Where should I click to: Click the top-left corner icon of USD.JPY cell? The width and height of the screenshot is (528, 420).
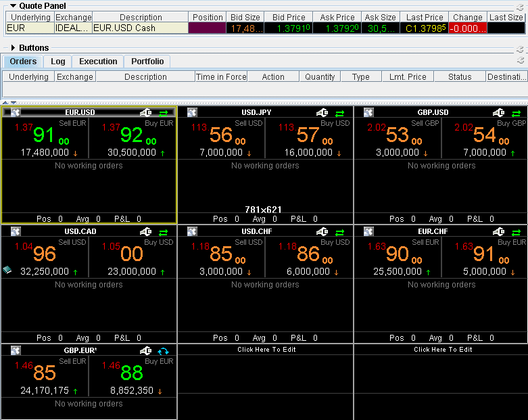(192, 112)
